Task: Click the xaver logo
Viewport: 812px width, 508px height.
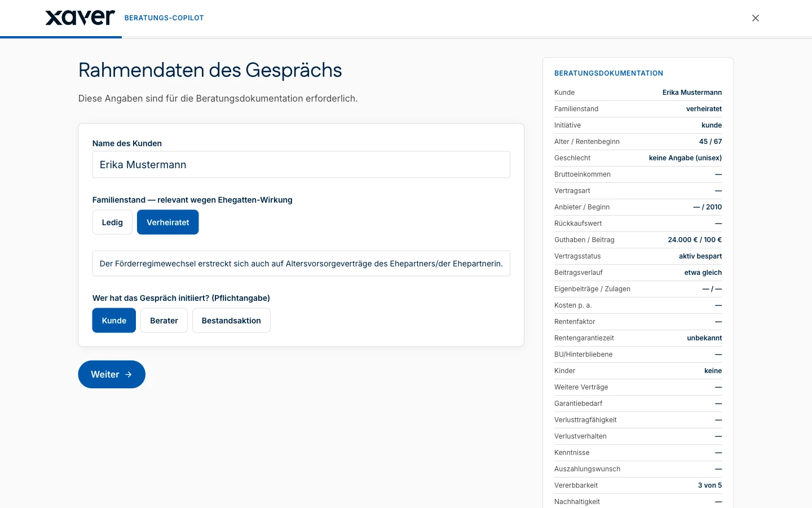Action: coord(80,17)
